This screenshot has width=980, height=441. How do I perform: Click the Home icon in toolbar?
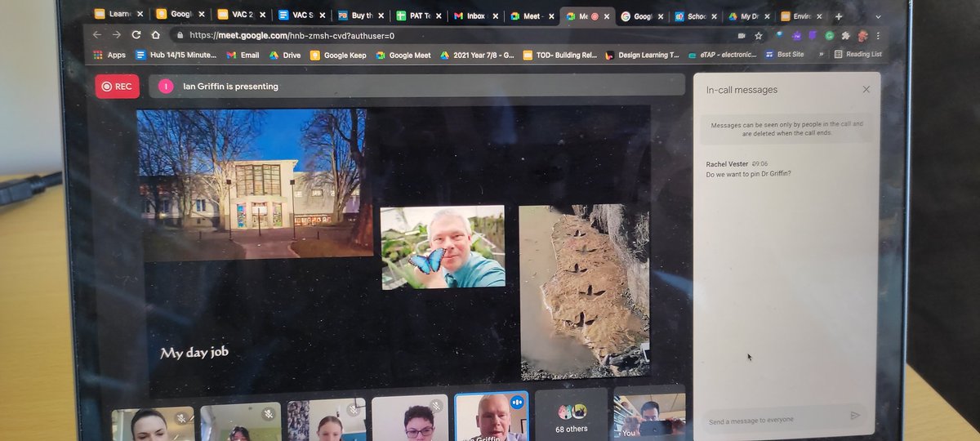[x=155, y=35]
